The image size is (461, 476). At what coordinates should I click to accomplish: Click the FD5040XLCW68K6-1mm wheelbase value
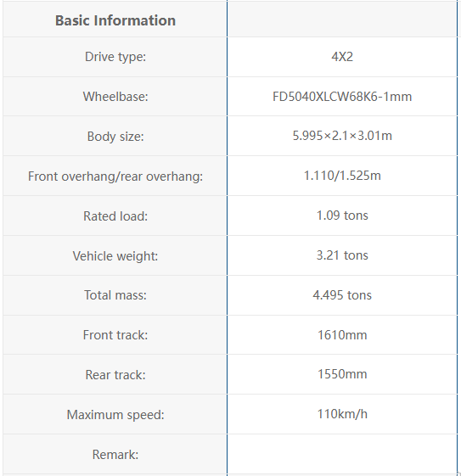[x=342, y=97]
